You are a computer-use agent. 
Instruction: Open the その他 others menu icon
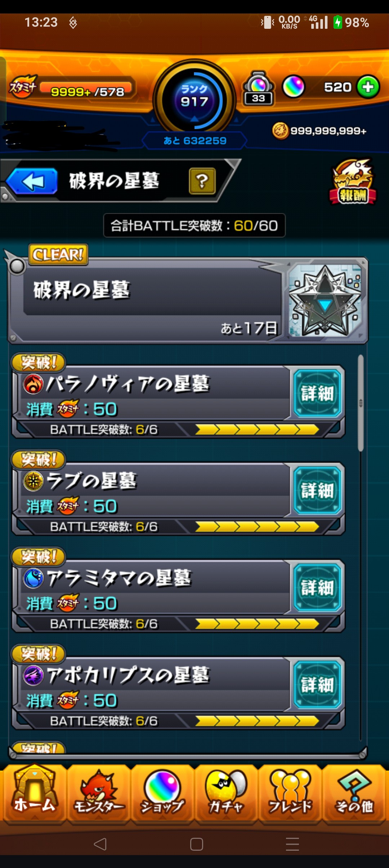pyautogui.click(x=354, y=794)
